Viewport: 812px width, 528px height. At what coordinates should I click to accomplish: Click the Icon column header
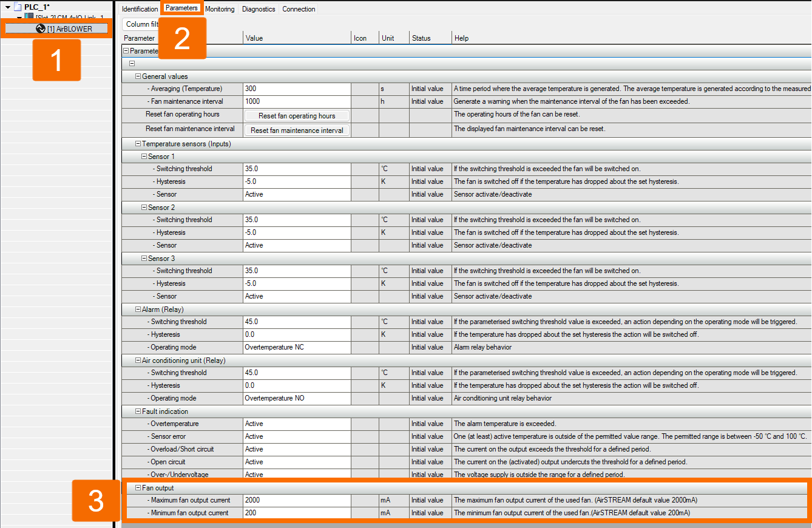tap(365, 38)
